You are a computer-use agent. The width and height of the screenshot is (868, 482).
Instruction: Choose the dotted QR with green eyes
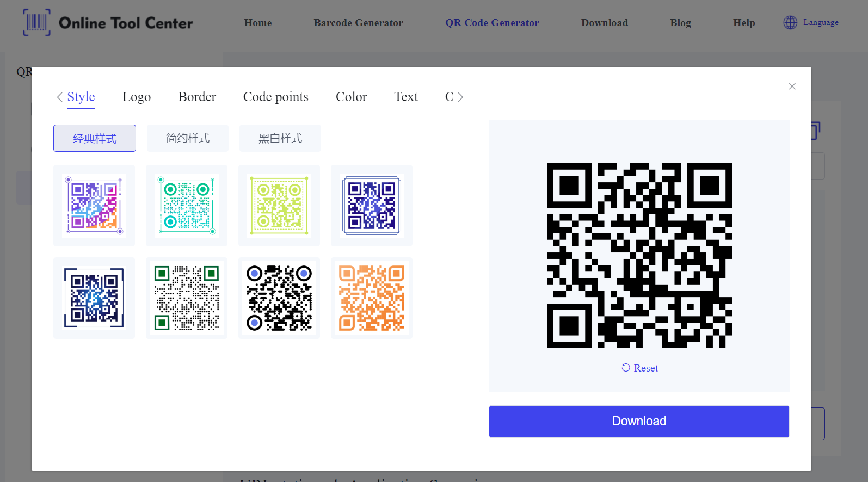point(187,298)
